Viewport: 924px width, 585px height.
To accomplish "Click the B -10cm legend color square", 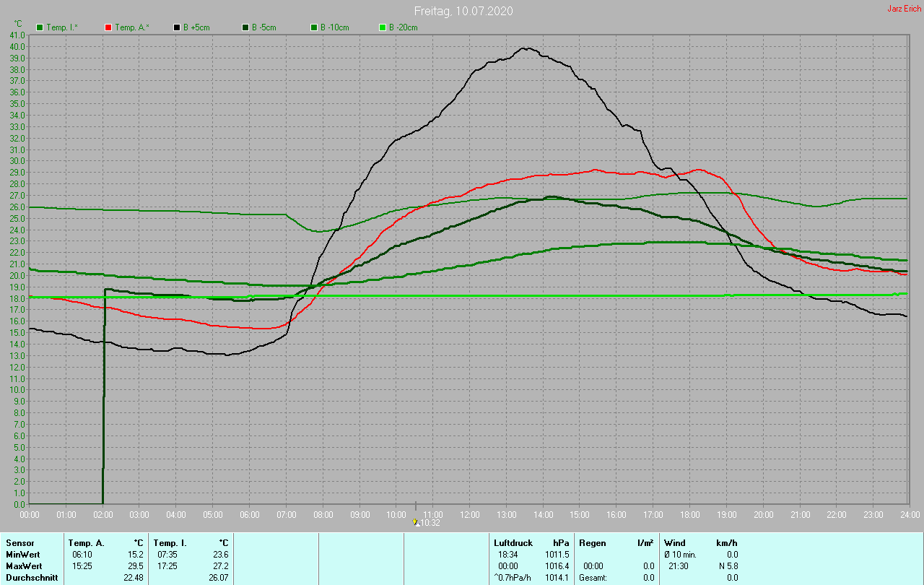I will click(314, 27).
